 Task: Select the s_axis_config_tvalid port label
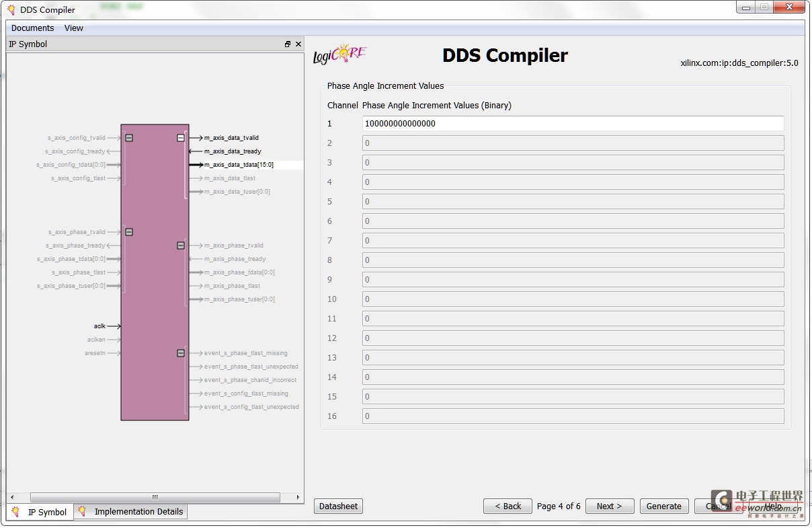[x=77, y=138]
